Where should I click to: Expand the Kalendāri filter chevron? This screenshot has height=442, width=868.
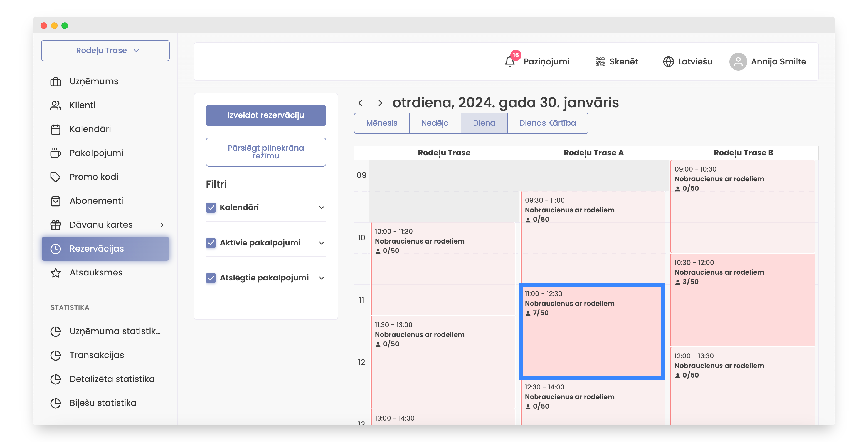coord(321,208)
